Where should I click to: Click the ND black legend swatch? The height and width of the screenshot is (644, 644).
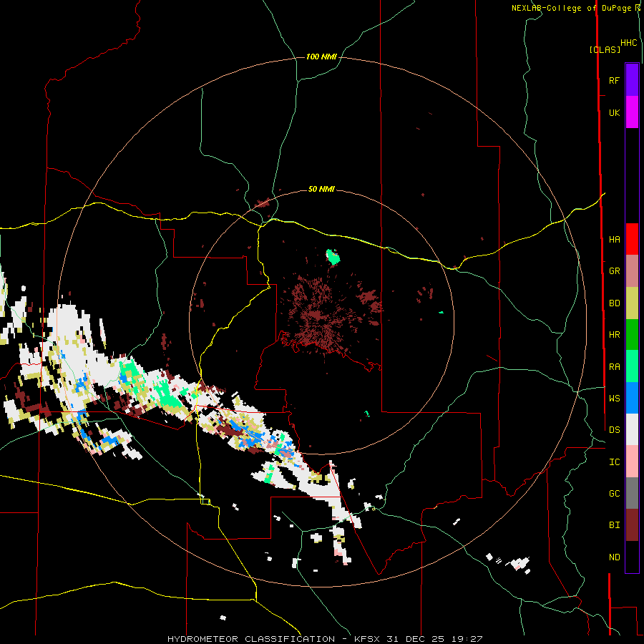pos(632,557)
